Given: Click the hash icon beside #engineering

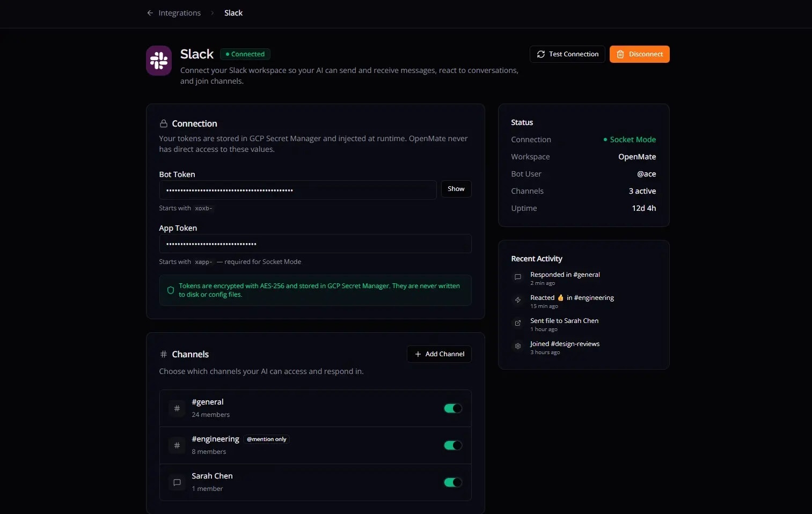Looking at the screenshot, I should point(177,445).
